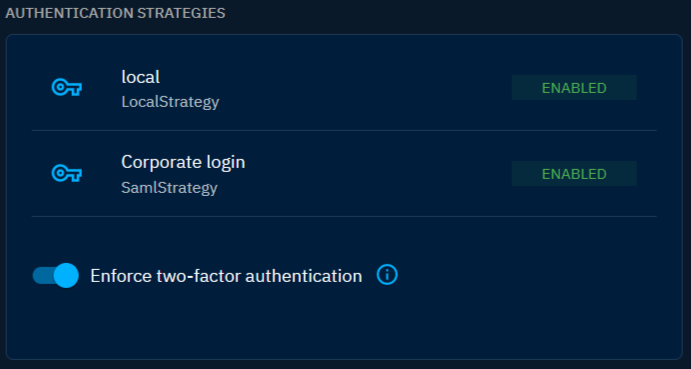Select the Corporate login strategy name

click(183, 163)
